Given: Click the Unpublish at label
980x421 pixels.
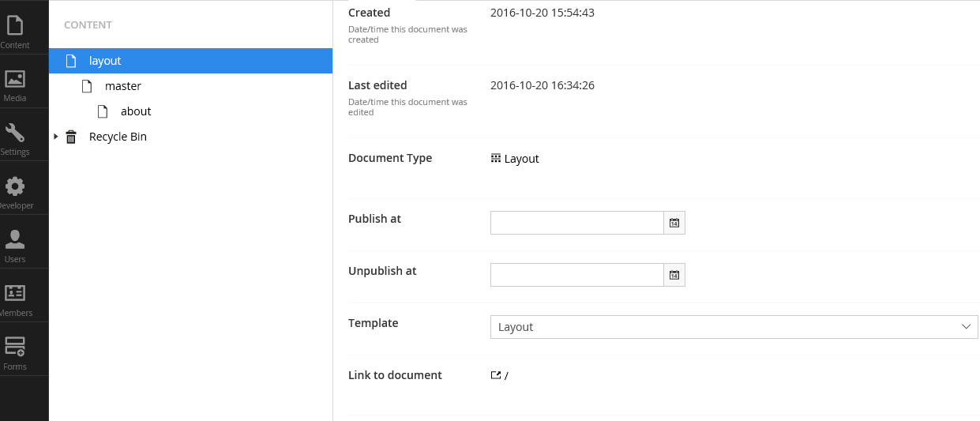Looking at the screenshot, I should pyautogui.click(x=382, y=271).
